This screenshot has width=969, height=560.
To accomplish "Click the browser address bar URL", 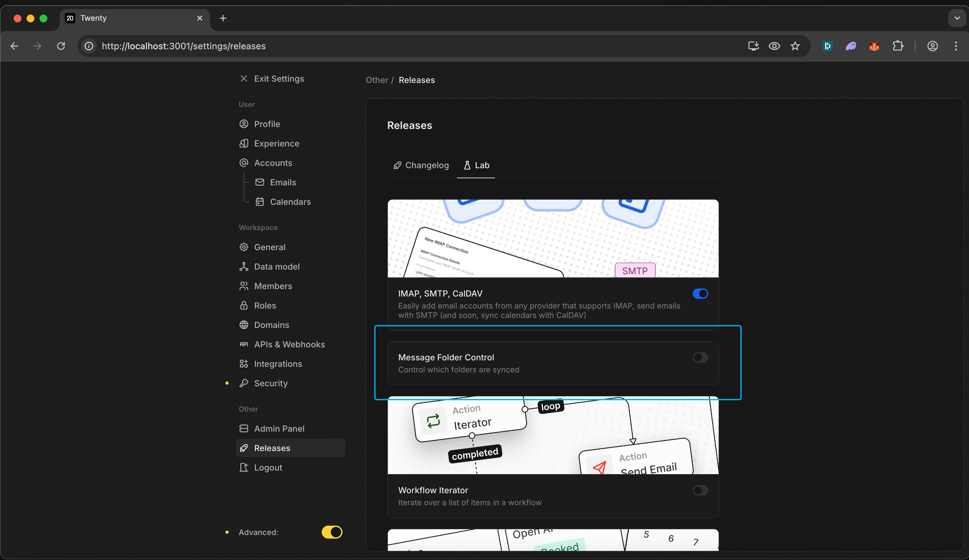I will coord(184,46).
